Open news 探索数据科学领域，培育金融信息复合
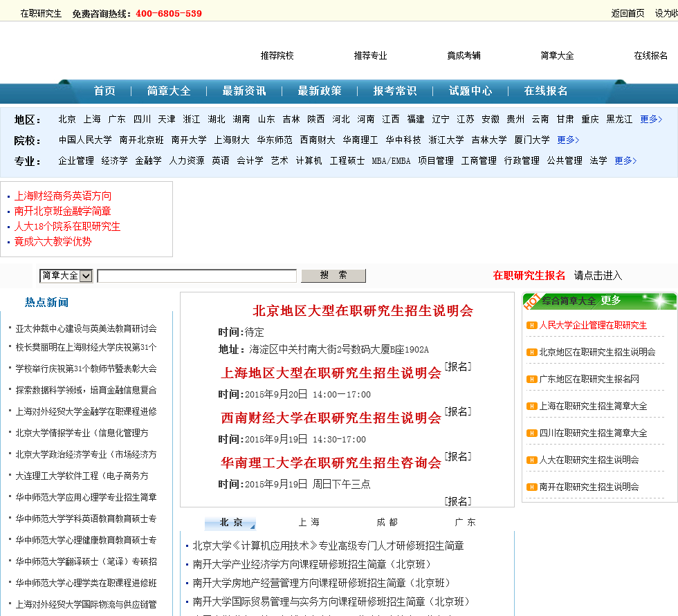The width and height of the screenshot is (678, 616). pyautogui.click(x=86, y=391)
